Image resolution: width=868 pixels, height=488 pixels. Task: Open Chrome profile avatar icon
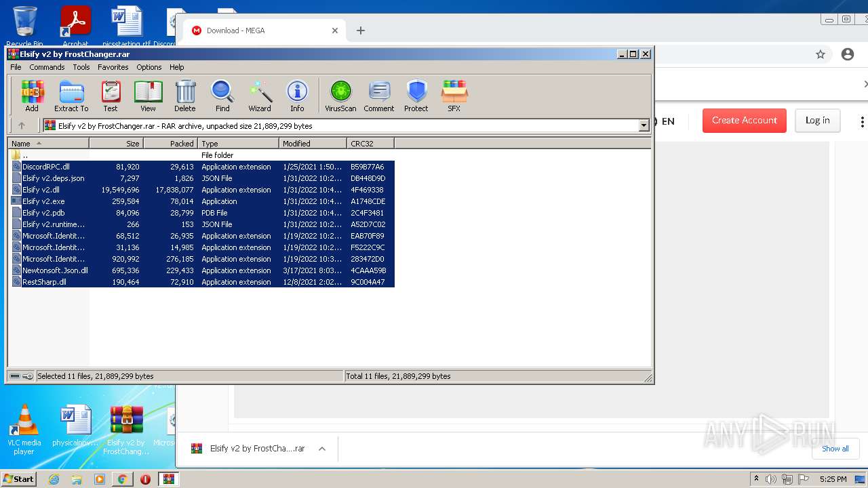[x=848, y=54]
